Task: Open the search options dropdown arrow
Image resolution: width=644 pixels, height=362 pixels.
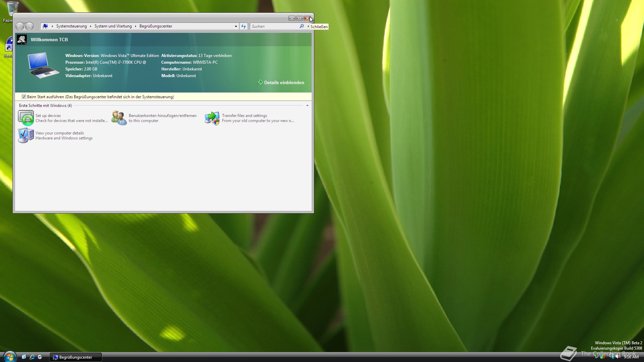Action: click(308, 26)
